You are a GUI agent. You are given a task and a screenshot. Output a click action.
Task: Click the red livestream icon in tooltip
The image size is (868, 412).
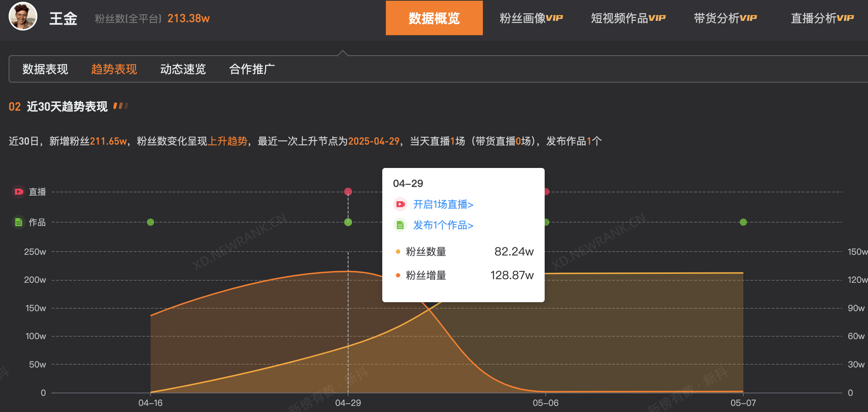tap(400, 204)
